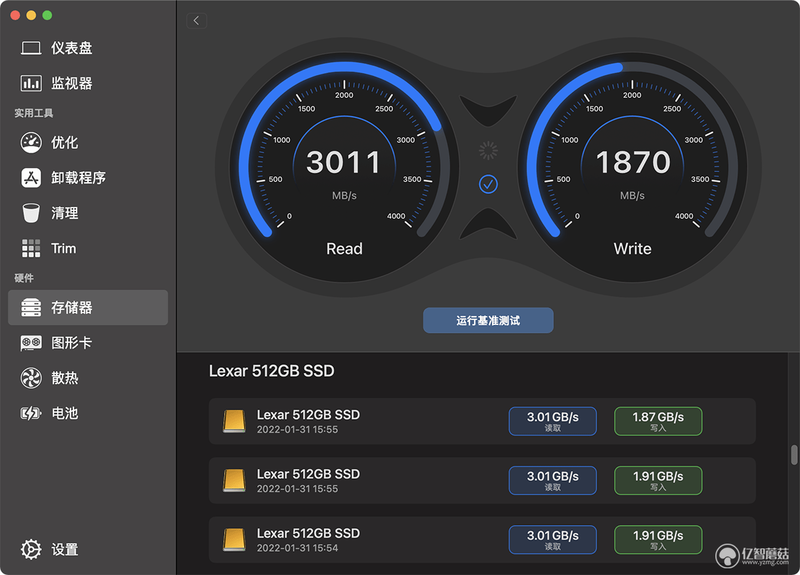
Task: Open the 设置 gear icon
Action: pyautogui.click(x=31, y=549)
